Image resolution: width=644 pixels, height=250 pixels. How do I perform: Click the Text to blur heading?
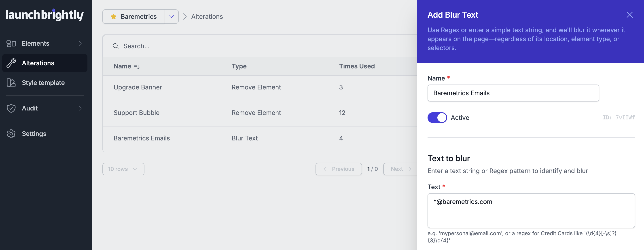click(x=449, y=158)
